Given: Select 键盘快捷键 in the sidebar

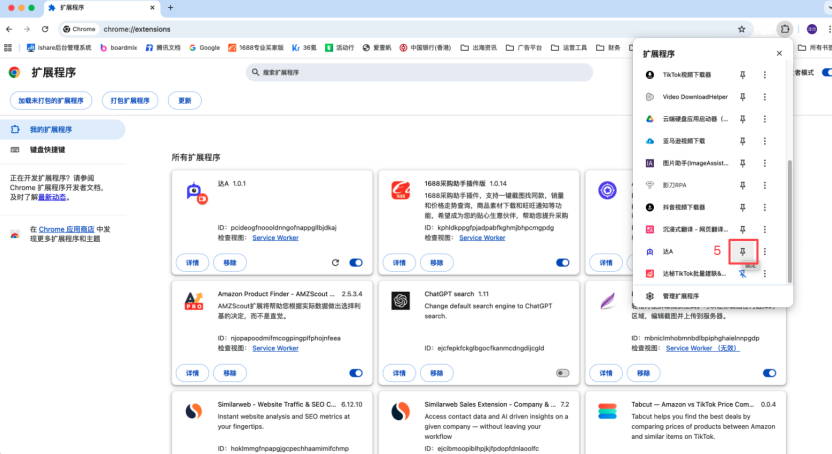Looking at the screenshot, I should [x=47, y=150].
